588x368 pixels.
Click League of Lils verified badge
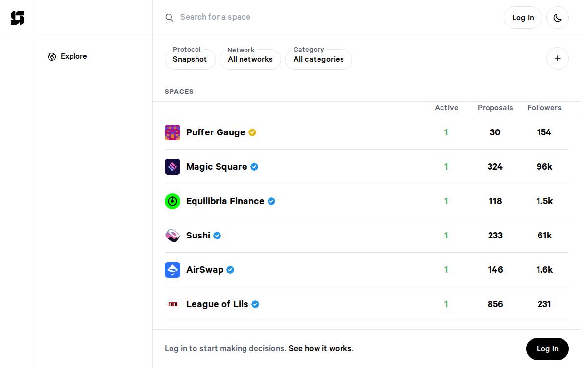(x=255, y=304)
